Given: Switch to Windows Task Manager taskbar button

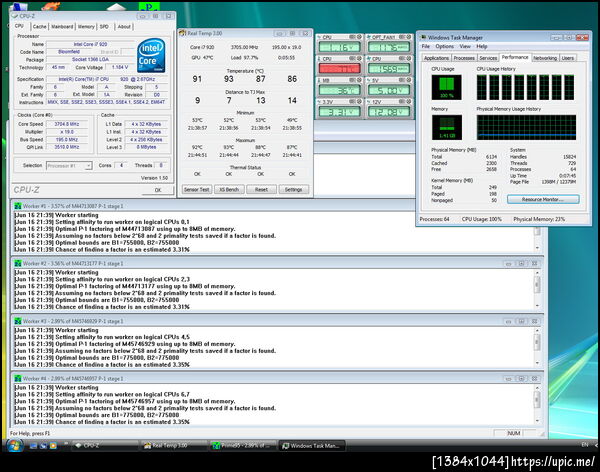Looking at the screenshot, I should [x=311, y=446].
